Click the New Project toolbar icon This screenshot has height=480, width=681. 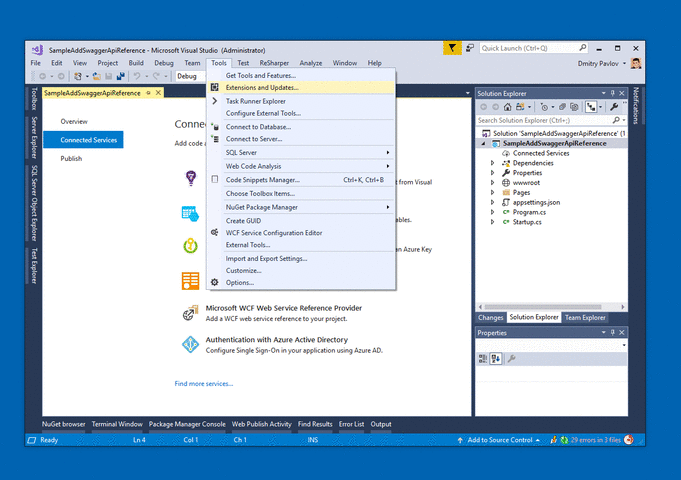78,76
